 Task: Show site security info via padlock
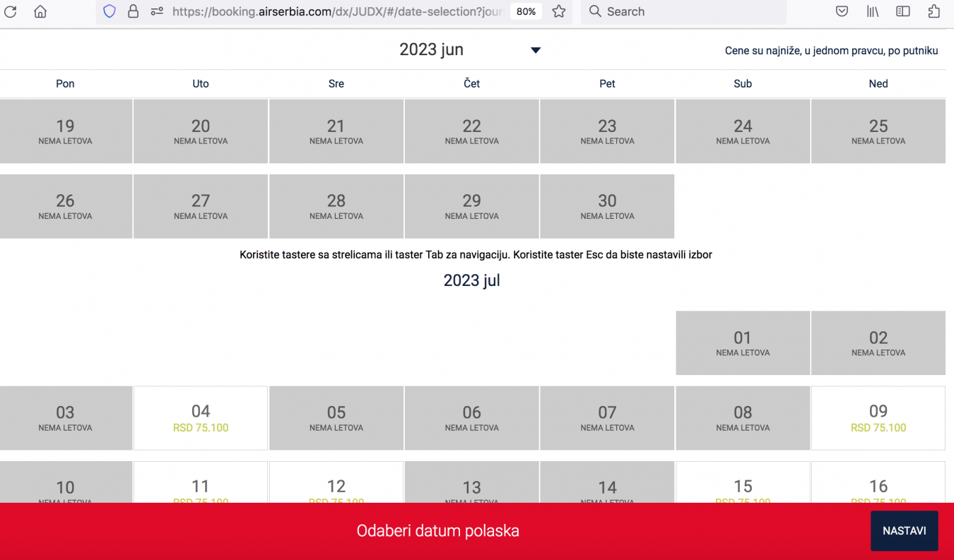coord(133,11)
